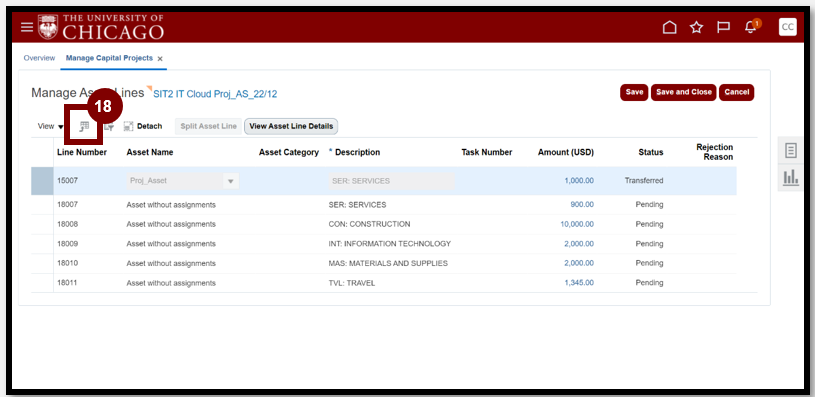
Task: Open the 1,345.00 amount link
Action: 579,283
